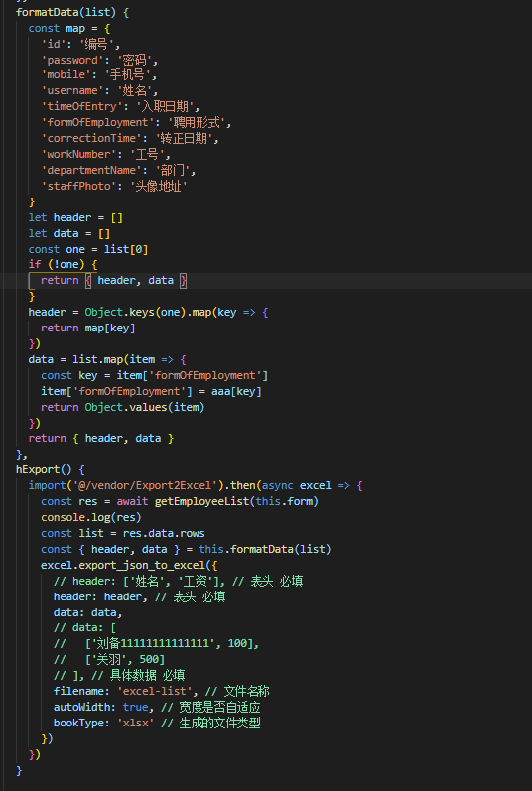Select the 'correctionTime': '转正日期' entry
This screenshot has width=532, height=791.
(x=130, y=138)
